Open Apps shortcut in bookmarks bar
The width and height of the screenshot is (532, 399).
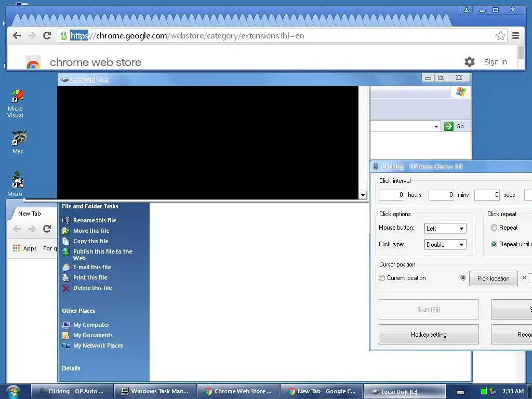click(x=24, y=248)
